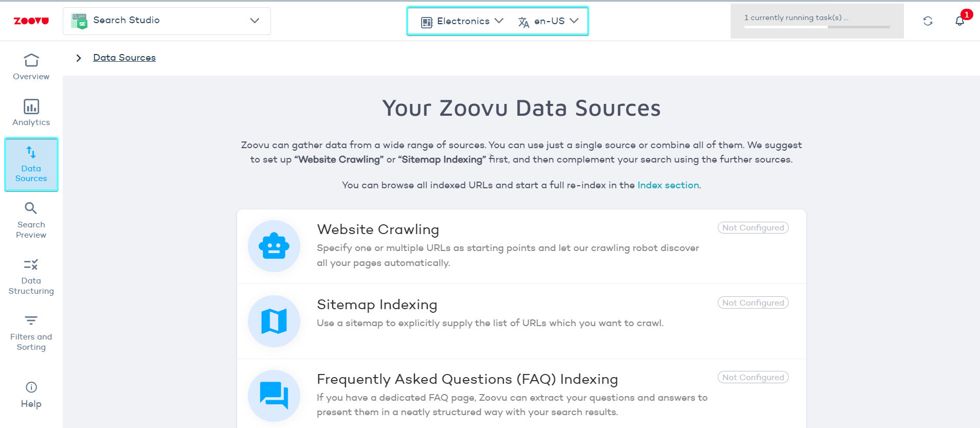Open Help from the sidebar

(31, 395)
